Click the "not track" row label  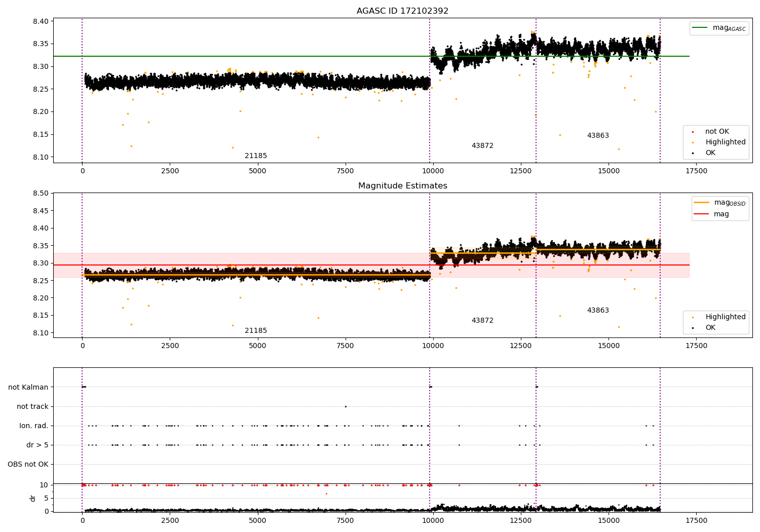point(32,406)
